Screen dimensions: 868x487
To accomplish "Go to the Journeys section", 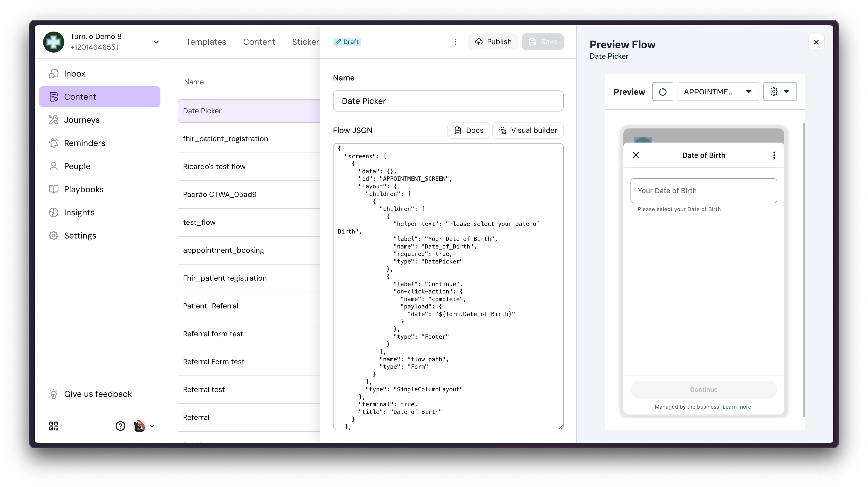I will pyautogui.click(x=82, y=120).
